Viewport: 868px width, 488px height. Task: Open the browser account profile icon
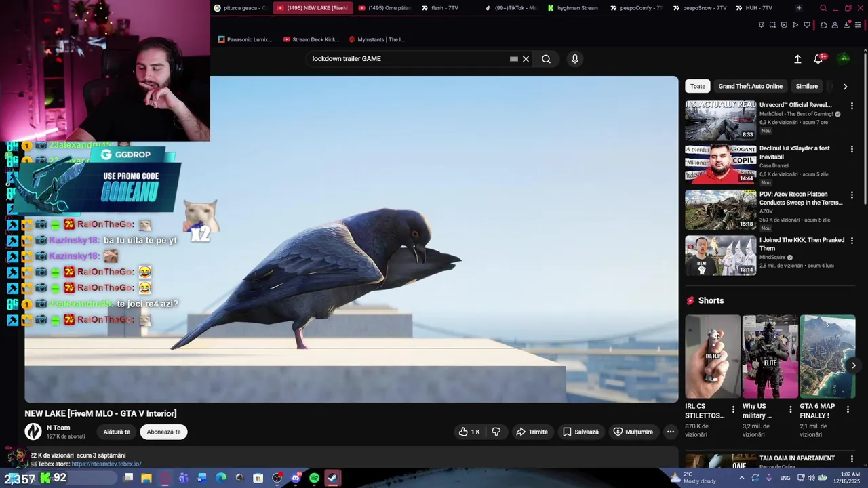tap(835, 25)
